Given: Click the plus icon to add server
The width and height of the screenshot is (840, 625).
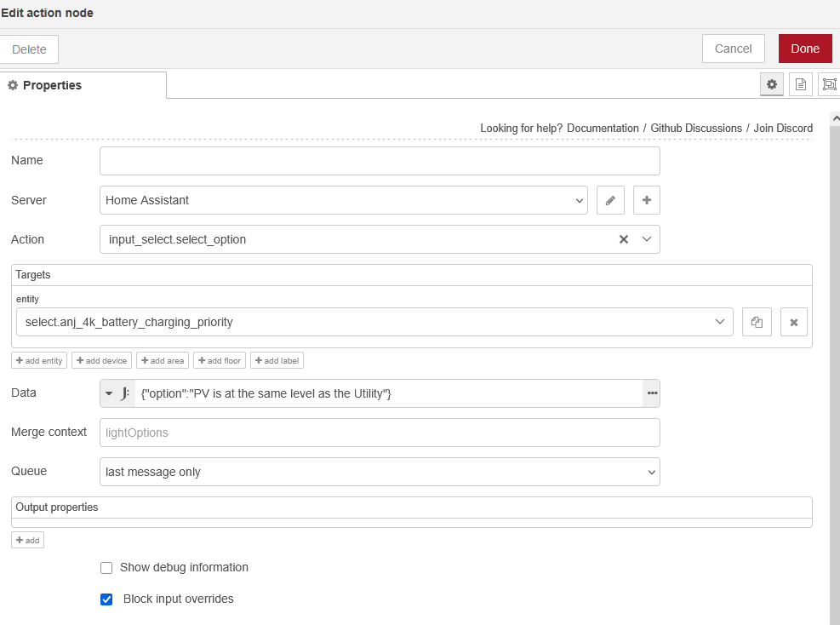Looking at the screenshot, I should click(x=646, y=200).
